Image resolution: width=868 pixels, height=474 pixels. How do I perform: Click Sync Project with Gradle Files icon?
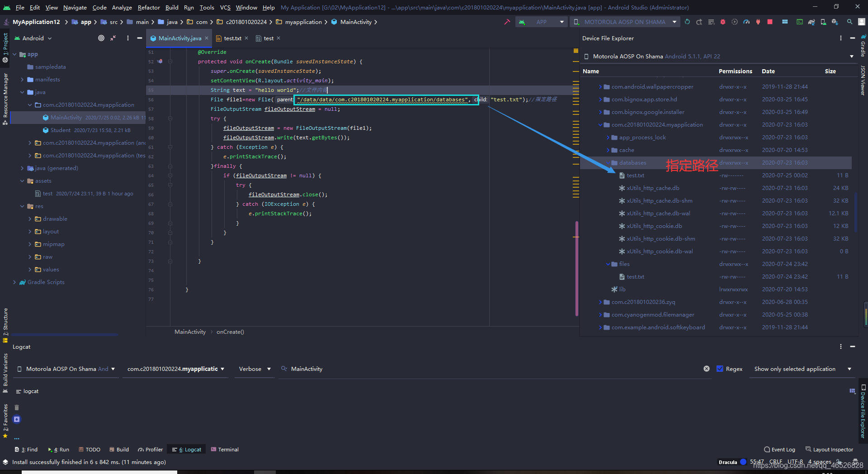point(811,22)
